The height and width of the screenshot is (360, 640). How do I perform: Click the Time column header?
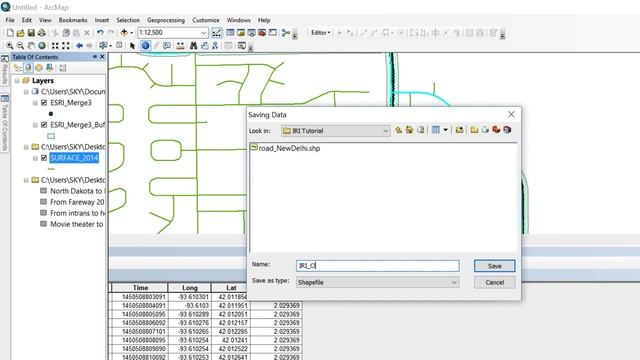click(140, 288)
